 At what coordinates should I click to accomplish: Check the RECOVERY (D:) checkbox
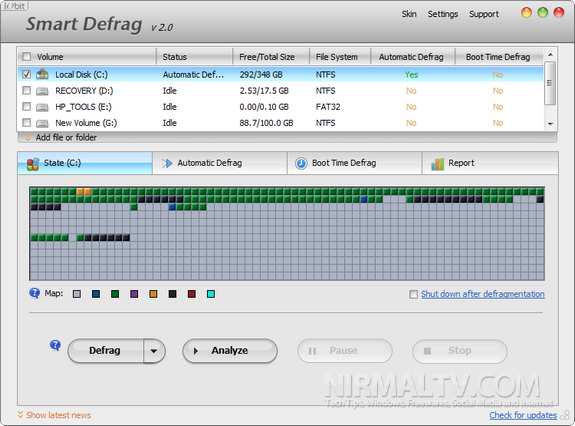tap(26, 90)
